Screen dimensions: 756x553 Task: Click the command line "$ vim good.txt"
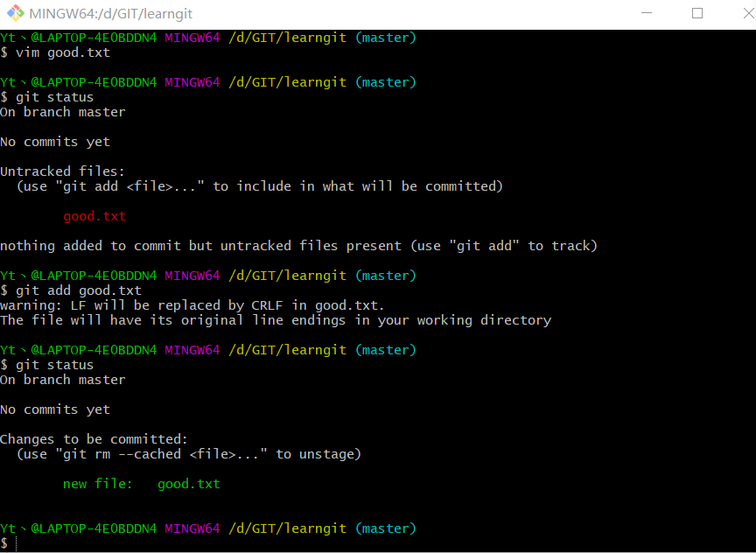(x=55, y=52)
